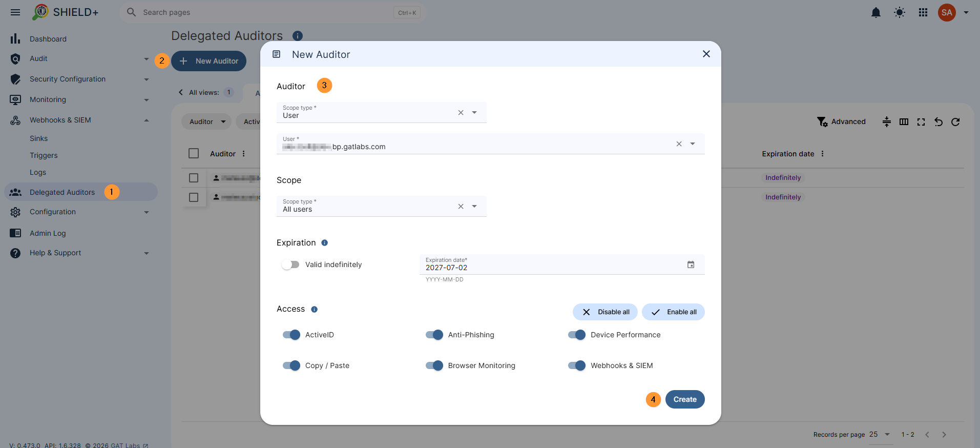The image size is (980, 448).
Task: Open the Admin Log menu item
Action: click(x=48, y=233)
